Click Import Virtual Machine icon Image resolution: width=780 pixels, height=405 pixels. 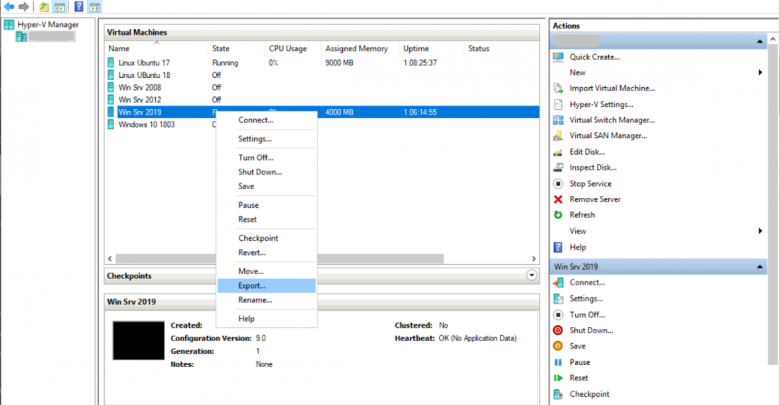click(x=558, y=88)
